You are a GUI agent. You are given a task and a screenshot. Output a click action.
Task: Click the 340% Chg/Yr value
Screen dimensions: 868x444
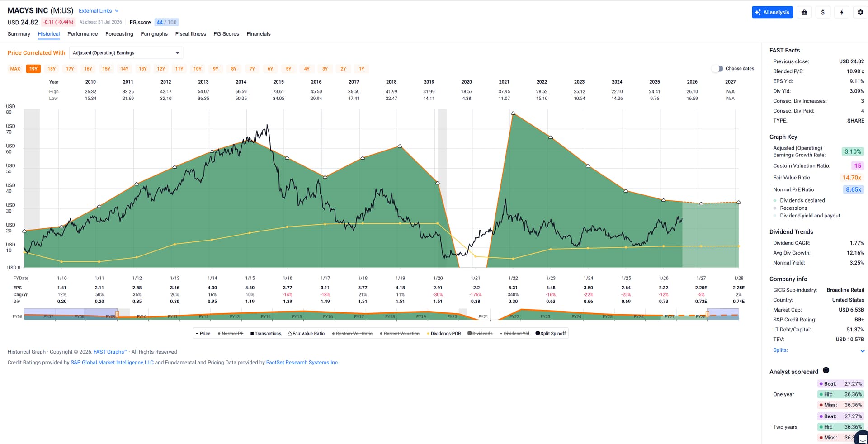click(x=513, y=294)
